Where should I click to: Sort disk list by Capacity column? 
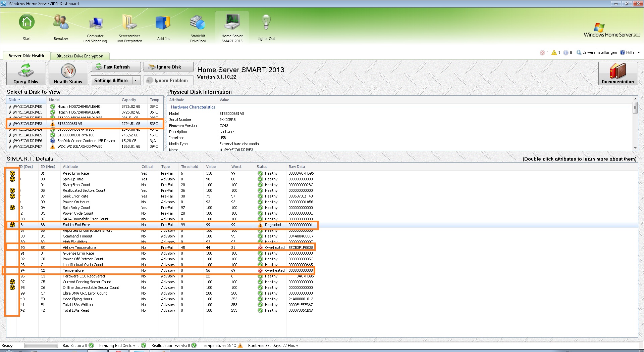[x=133, y=100]
